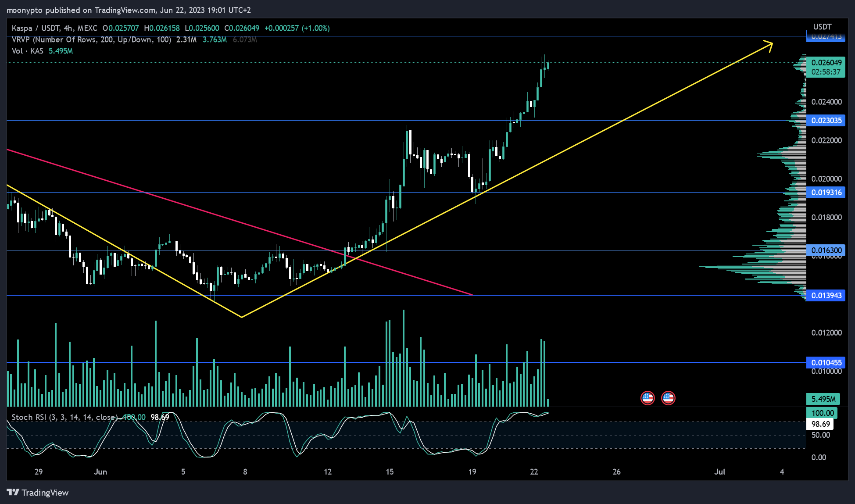Click the TradingView logo at bottom left
The image size is (855, 504).
(x=38, y=493)
